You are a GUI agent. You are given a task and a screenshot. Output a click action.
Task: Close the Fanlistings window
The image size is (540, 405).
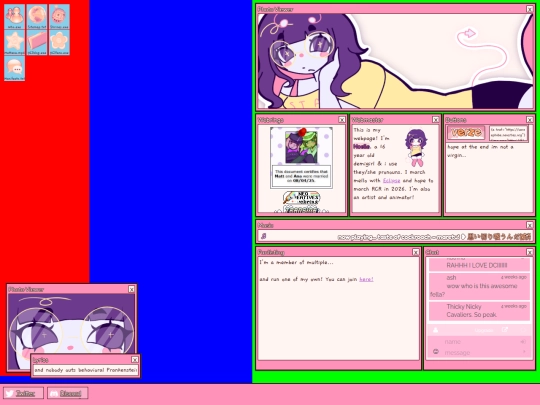tap(416, 252)
